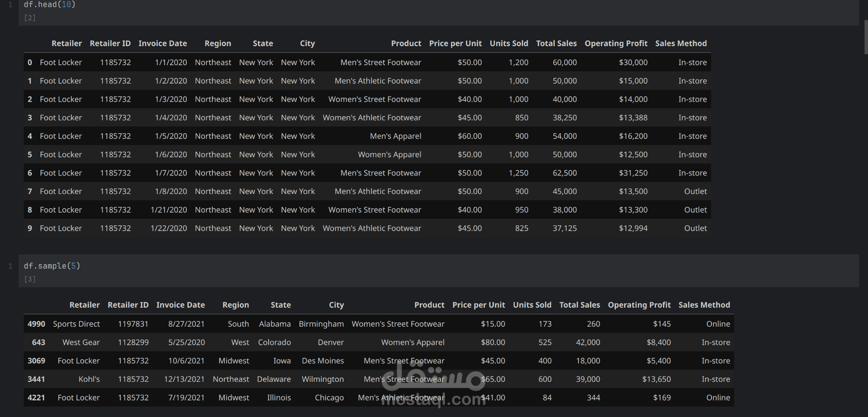The height and width of the screenshot is (417, 868).
Task: Click the City header in second table
Action: click(337, 305)
